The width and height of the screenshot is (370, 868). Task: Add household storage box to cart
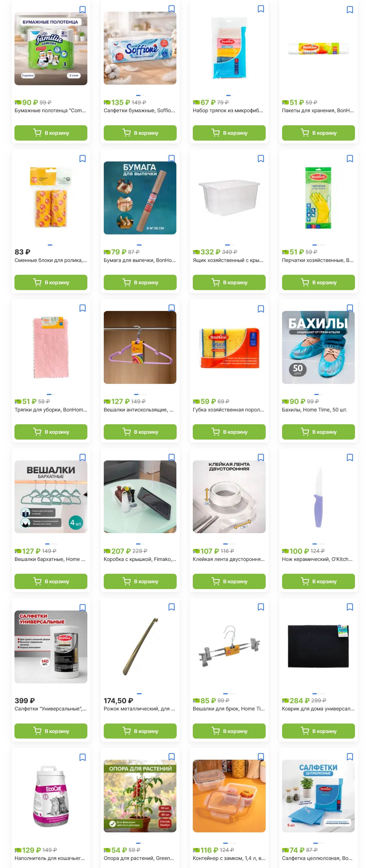point(229,282)
